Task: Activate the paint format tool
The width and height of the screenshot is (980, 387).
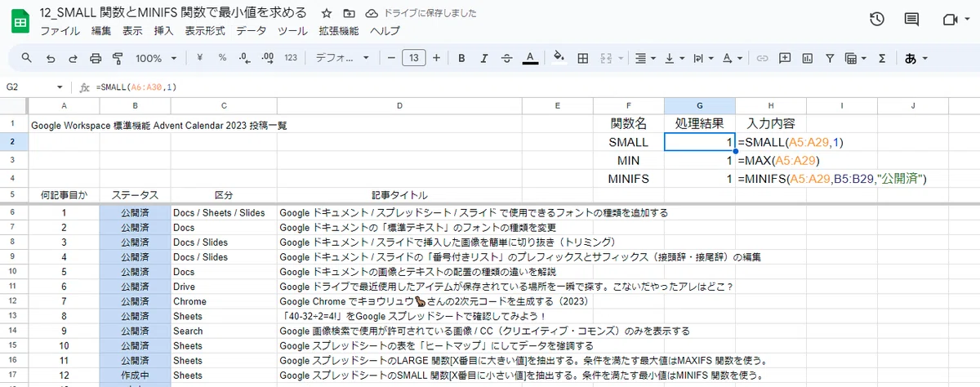Action: (117, 58)
